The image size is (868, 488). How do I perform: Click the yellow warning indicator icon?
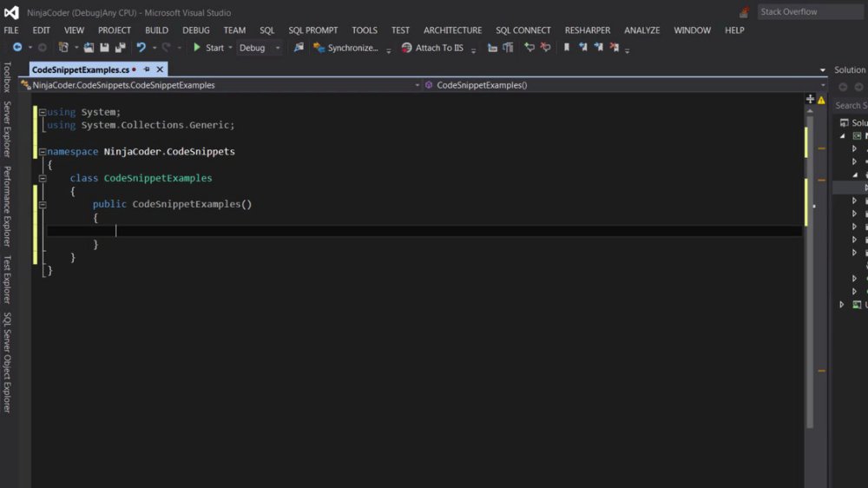click(821, 100)
